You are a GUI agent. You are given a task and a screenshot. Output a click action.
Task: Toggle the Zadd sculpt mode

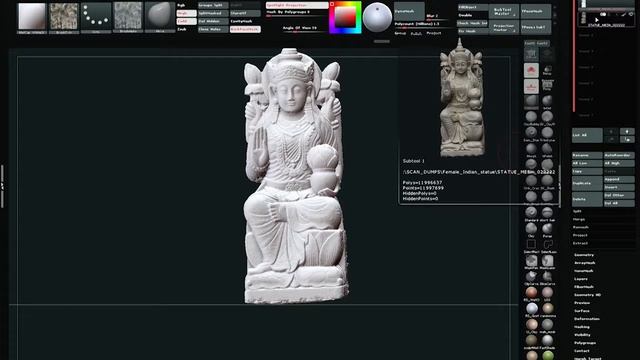pos(186,21)
